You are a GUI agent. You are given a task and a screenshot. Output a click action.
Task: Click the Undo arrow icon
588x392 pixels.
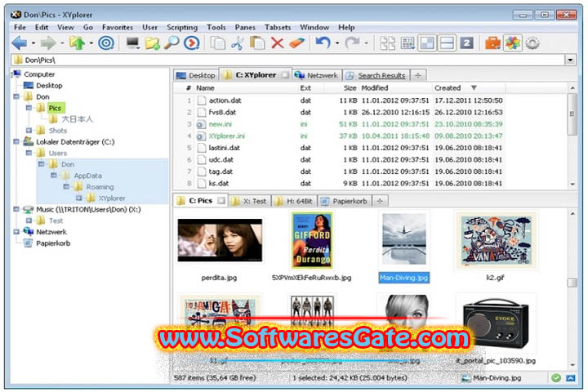(x=323, y=43)
